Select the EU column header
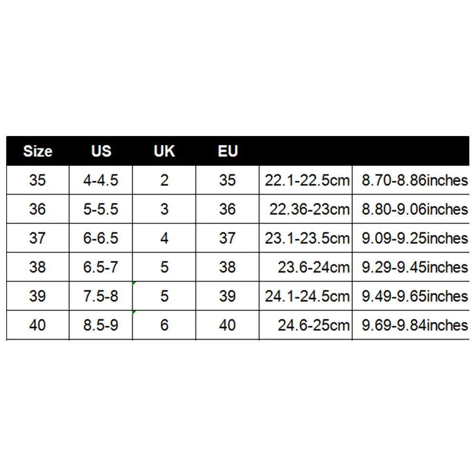The width and height of the screenshot is (476, 476). [x=227, y=151]
